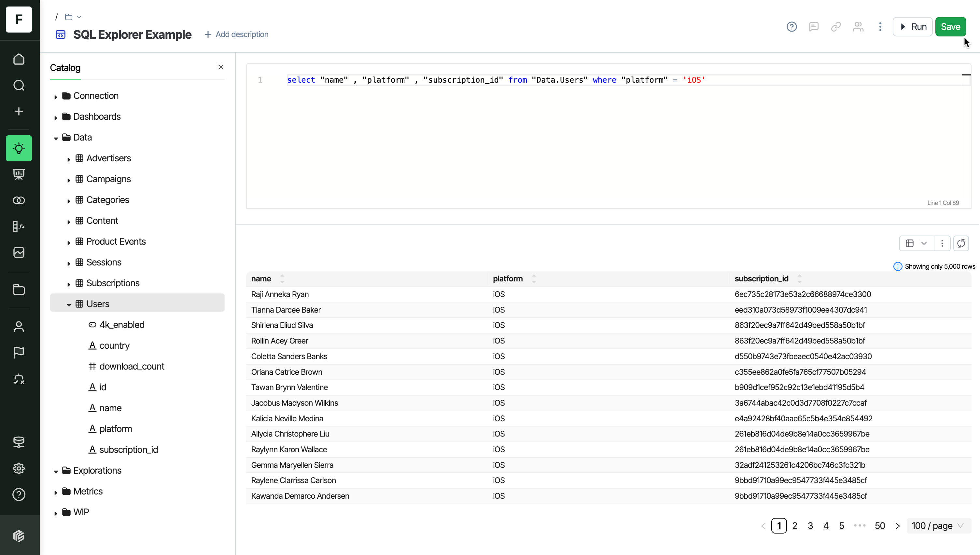
Task: Select the country column
Action: 109,346
